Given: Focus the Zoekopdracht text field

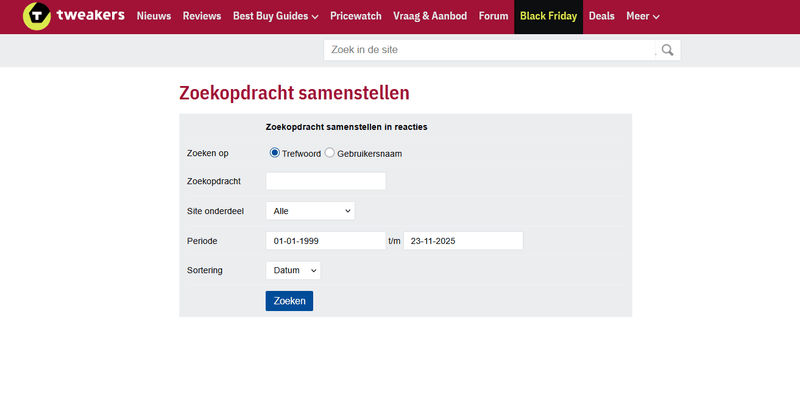Looking at the screenshot, I should coord(325,181).
